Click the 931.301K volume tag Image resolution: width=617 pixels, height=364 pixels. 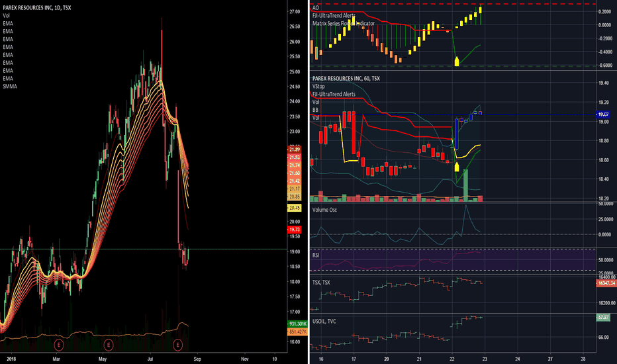[297, 324]
